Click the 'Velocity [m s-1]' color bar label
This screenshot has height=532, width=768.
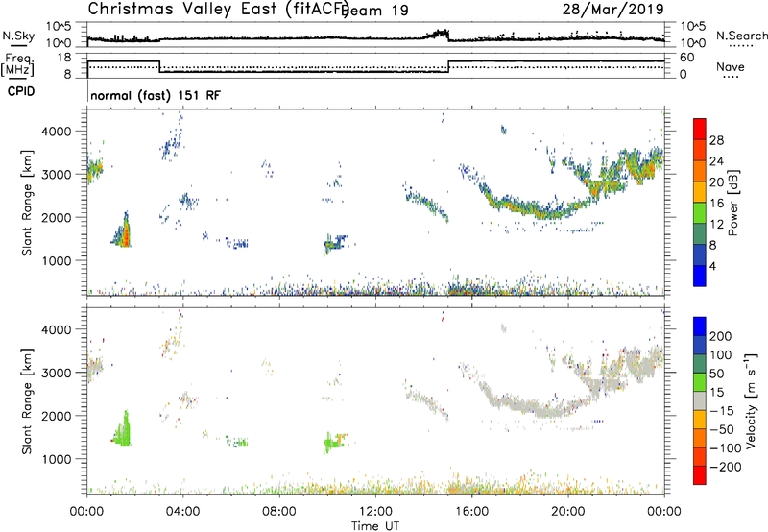[751, 400]
